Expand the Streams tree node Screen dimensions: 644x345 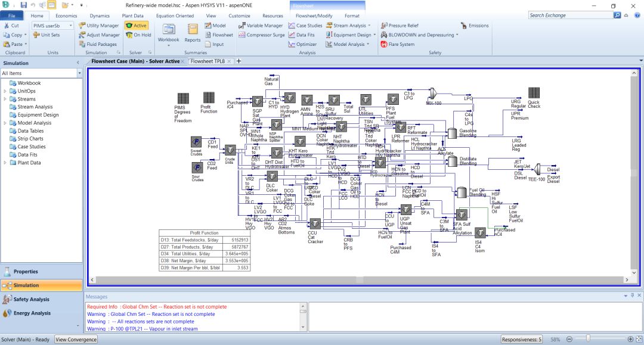tap(5, 99)
